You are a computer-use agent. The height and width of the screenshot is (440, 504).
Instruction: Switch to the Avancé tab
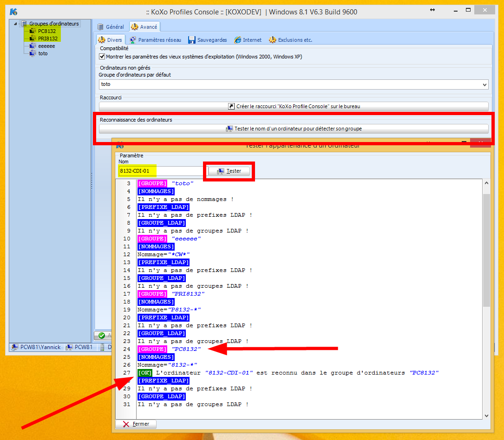click(144, 27)
